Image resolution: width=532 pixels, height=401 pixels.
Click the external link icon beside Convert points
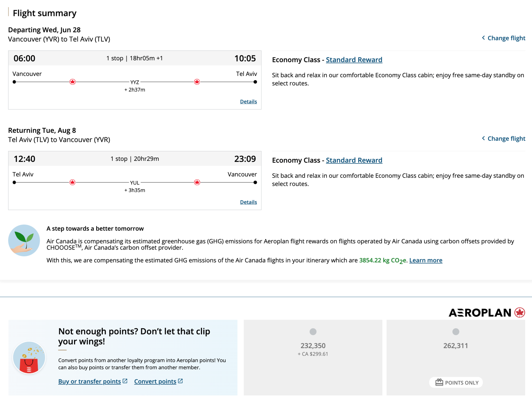tap(180, 381)
